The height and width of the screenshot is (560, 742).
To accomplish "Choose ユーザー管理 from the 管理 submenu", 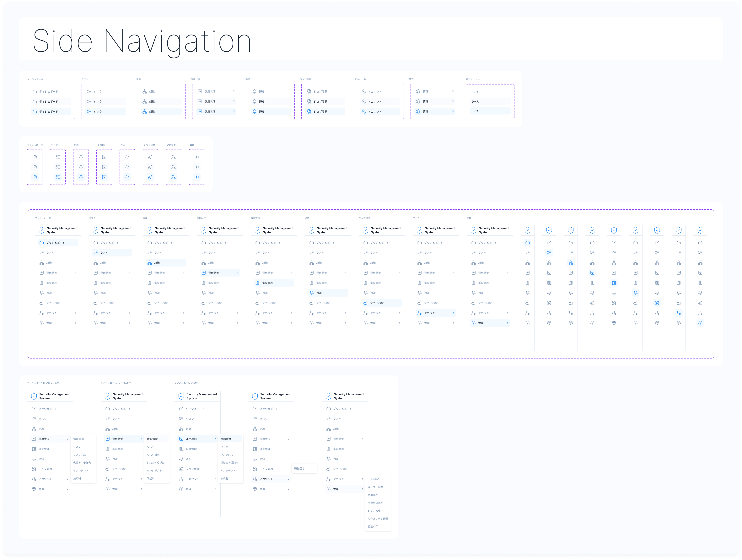I will click(375, 487).
